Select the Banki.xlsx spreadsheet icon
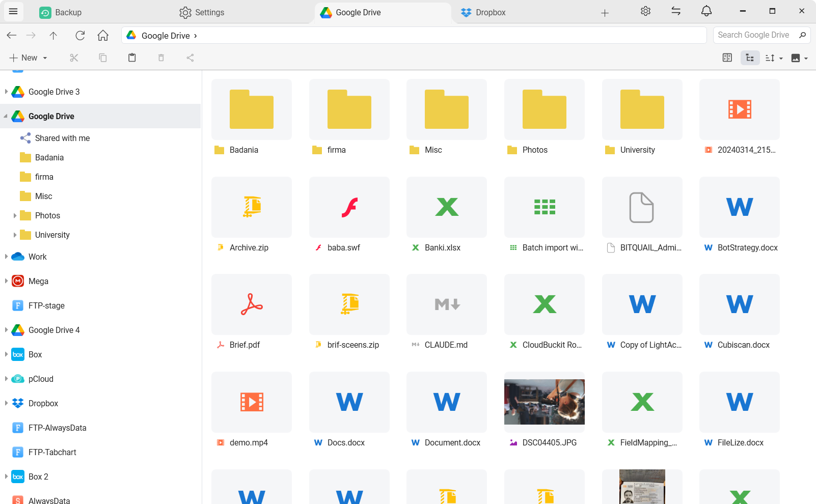 tap(447, 207)
